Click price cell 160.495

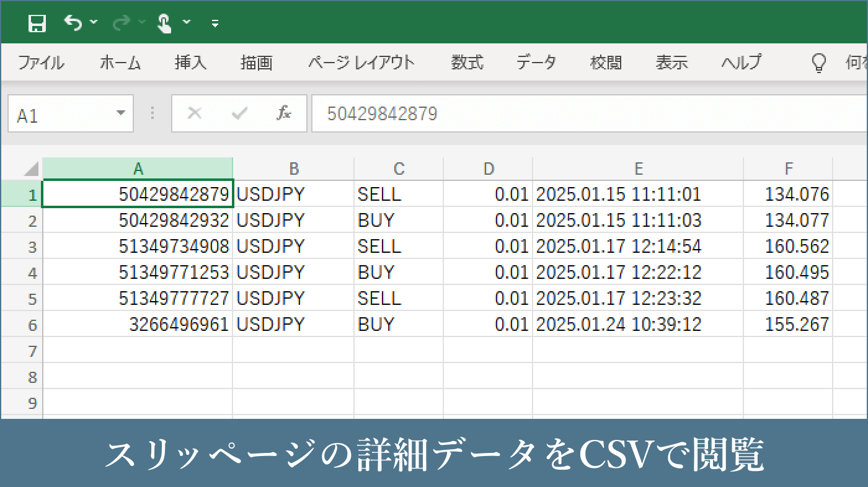(x=788, y=272)
